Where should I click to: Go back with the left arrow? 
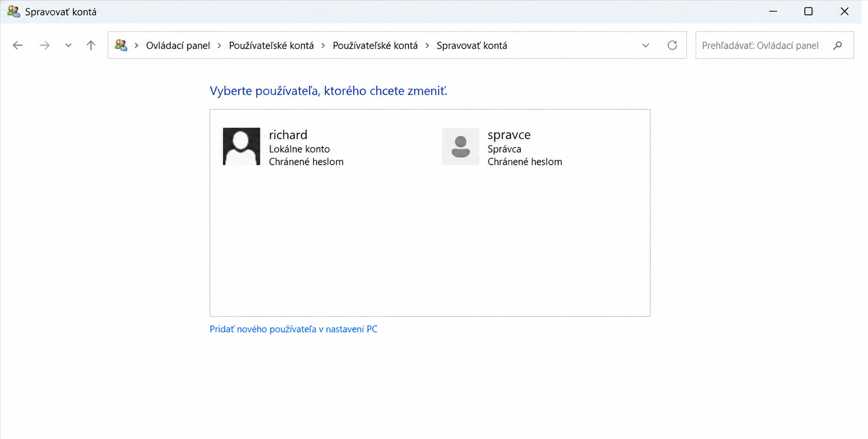18,45
